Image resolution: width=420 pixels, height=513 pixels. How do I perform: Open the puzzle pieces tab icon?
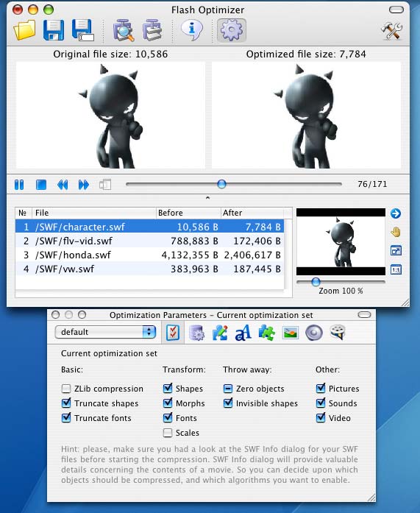[267, 333]
